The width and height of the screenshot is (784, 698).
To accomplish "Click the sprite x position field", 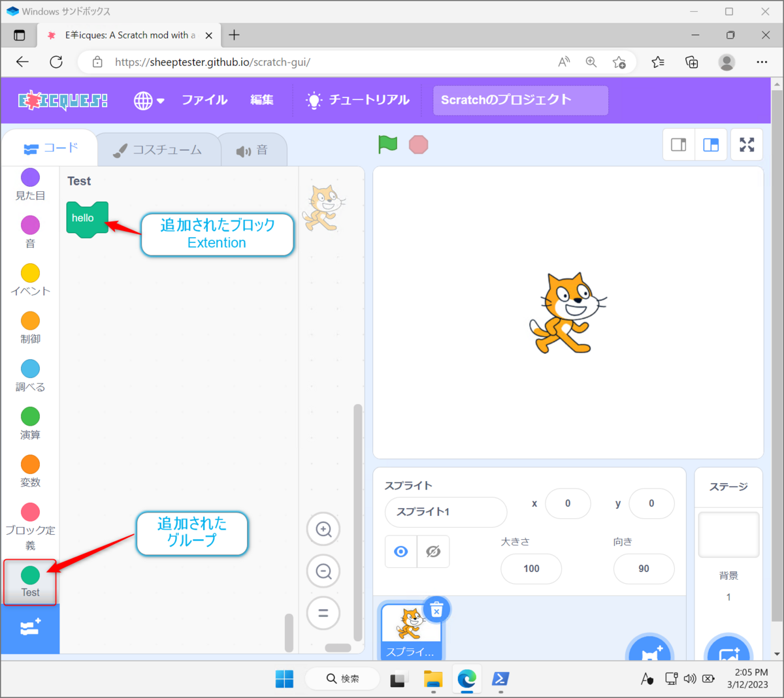I will click(x=568, y=503).
